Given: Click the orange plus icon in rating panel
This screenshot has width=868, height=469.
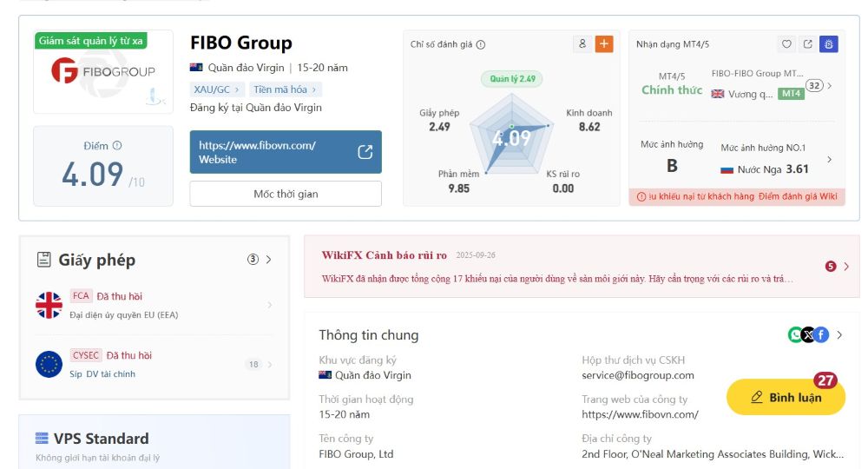Looking at the screenshot, I should coord(604,44).
